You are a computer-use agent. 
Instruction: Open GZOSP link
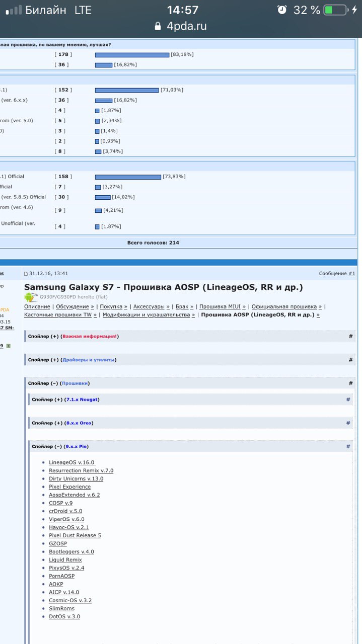pyautogui.click(x=58, y=543)
